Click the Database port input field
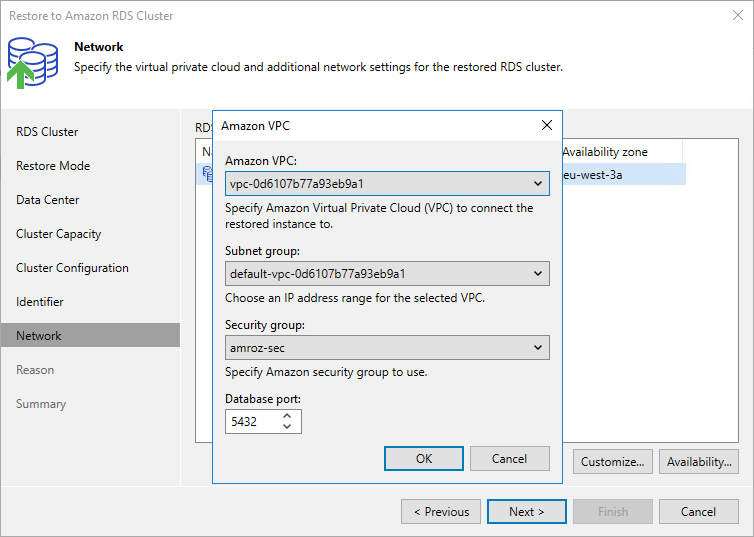Screen dimensions: 754x537 click(252, 422)
